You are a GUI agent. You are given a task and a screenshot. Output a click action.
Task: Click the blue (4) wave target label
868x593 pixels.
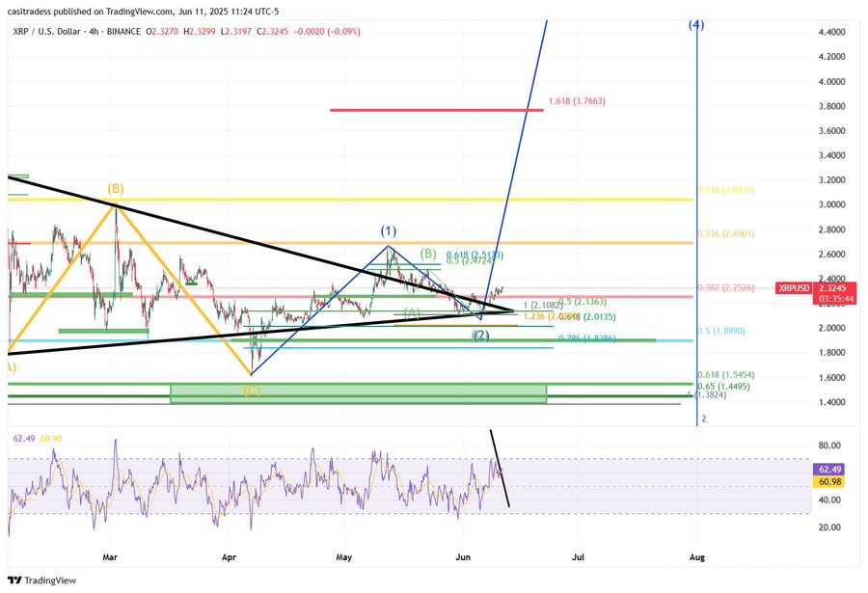694,24
